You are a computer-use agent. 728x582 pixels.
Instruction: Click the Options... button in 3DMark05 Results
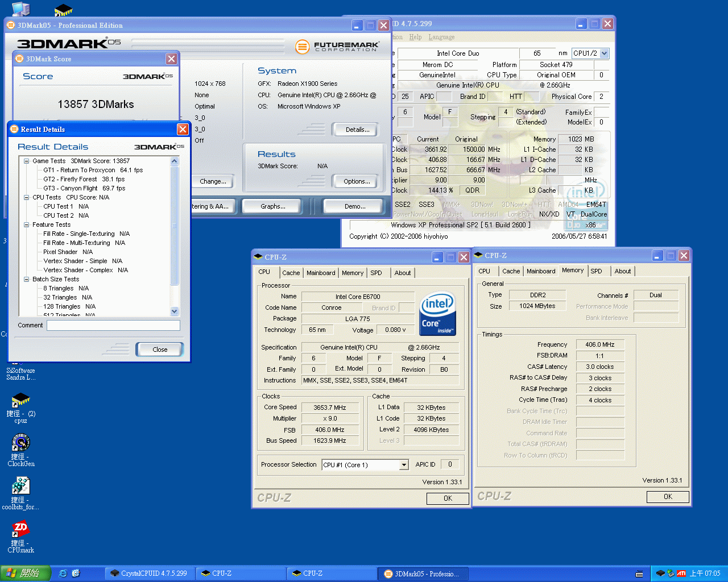pos(357,181)
